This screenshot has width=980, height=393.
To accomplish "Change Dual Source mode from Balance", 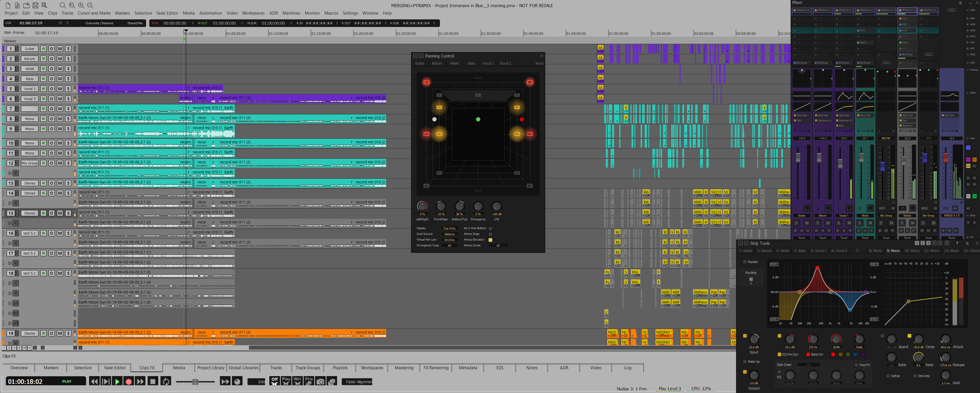I will (450, 234).
